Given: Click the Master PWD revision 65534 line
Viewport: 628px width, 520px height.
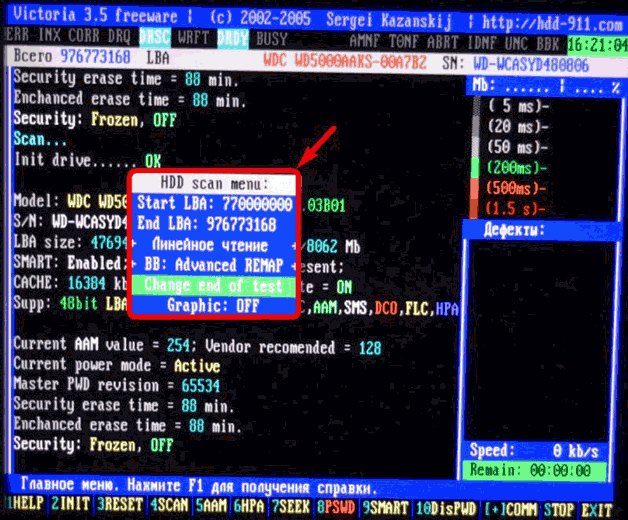Looking at the screenshot, I should point(117,385).
